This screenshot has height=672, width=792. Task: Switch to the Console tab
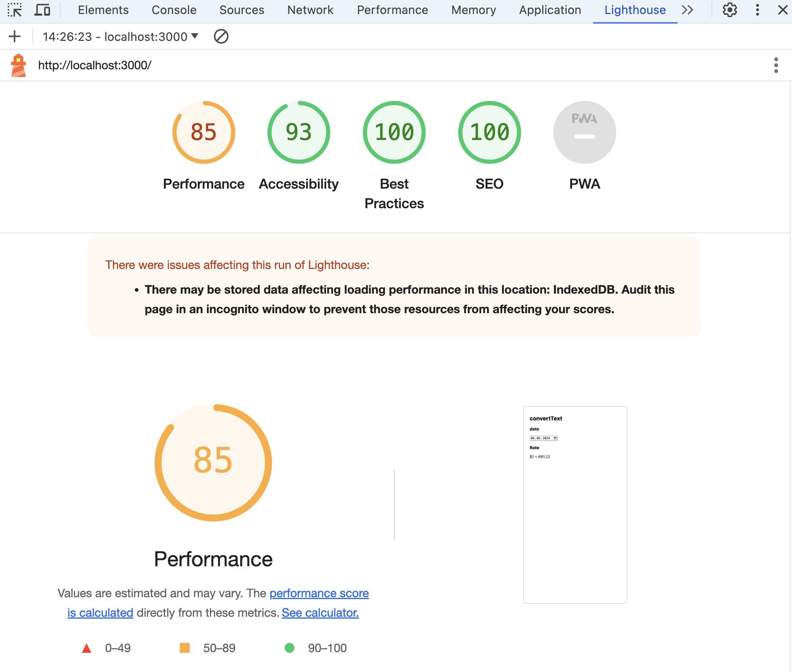pos(174,10)
